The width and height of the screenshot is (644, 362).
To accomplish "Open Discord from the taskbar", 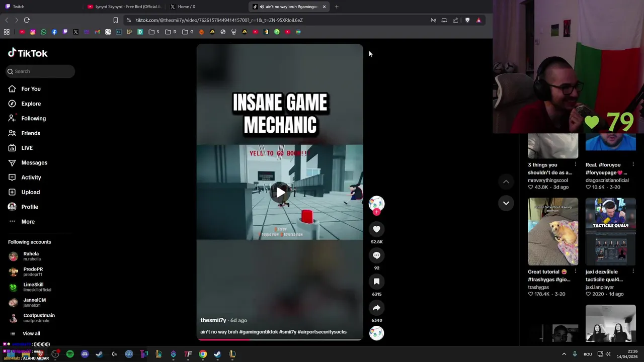I will pyautogui.click(x=85, y=354).
